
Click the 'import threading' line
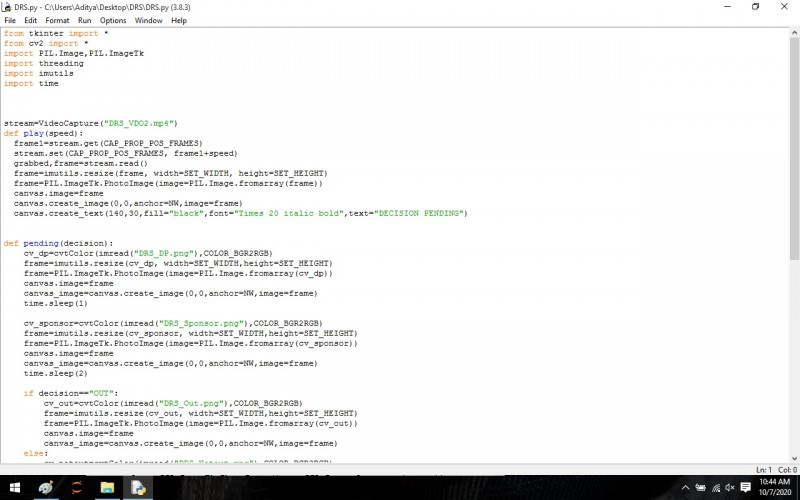43,63
